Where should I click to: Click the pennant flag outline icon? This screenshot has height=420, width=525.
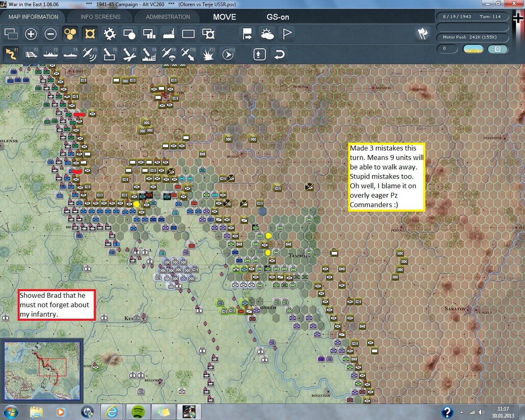[x=287, y=34]
